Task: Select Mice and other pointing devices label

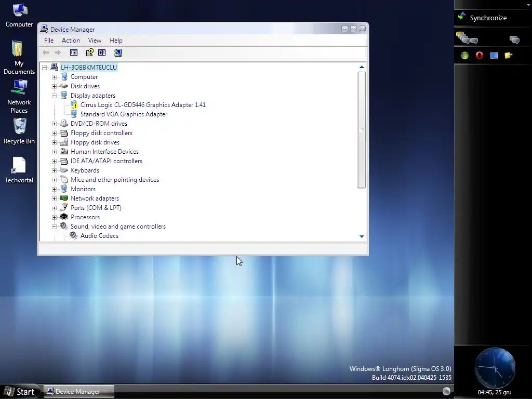Action: (115, 180)
